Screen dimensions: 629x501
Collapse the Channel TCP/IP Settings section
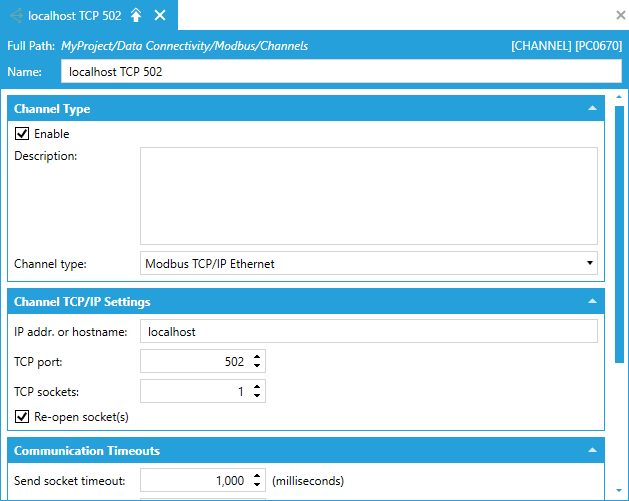[592, 301]
